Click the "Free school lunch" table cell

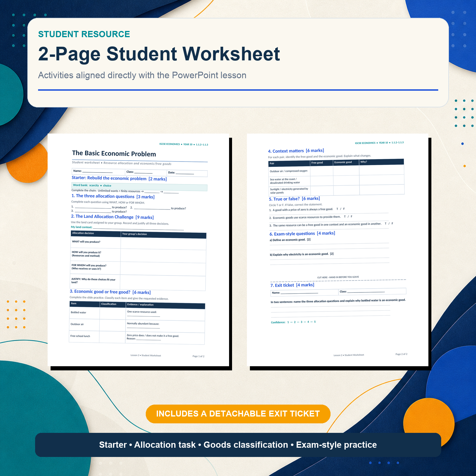click(84, 337)
